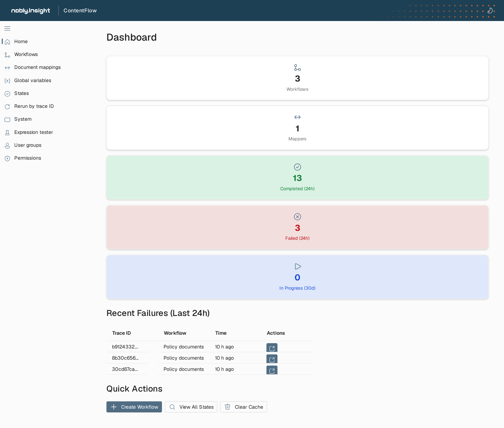The width and height of the screenshot is (504, 428).
Task: Click the Permissions shield icon
Action: click(7, 158)
